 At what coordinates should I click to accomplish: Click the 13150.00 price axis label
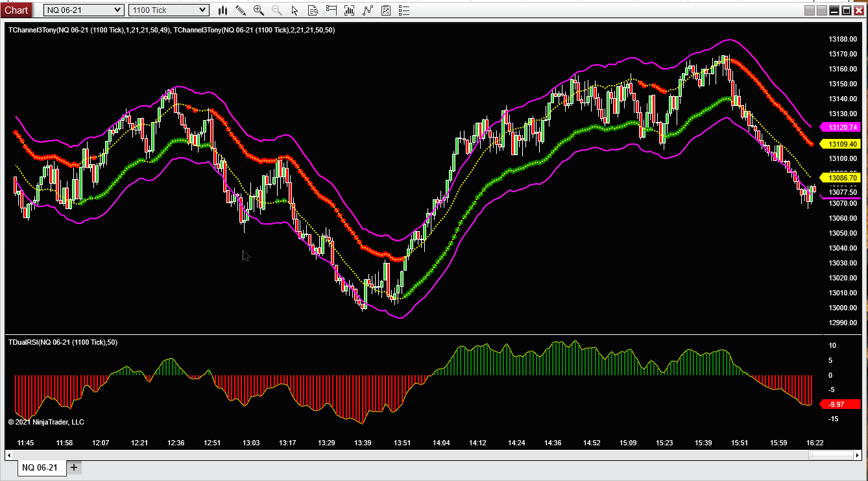843,84
